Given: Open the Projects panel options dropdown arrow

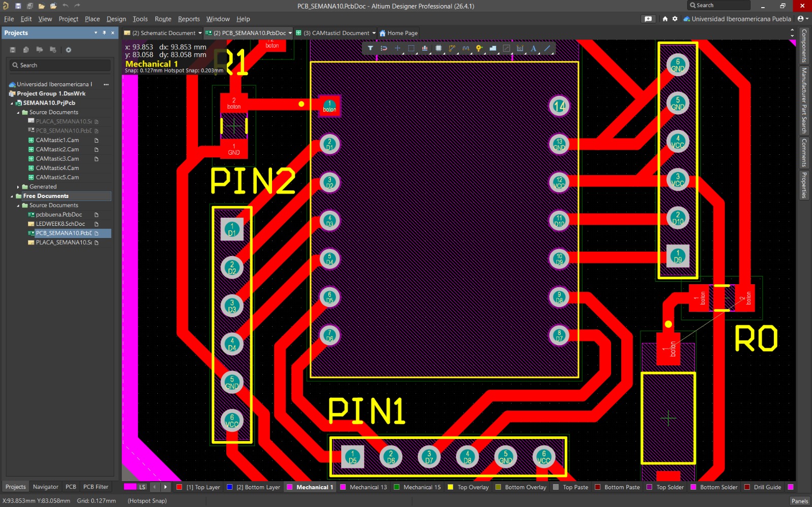Looking at the screenshot, I should pos(96,32).
